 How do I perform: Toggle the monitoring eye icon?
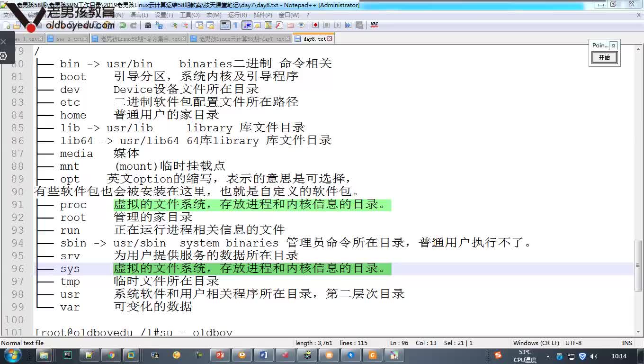point(301,25)
